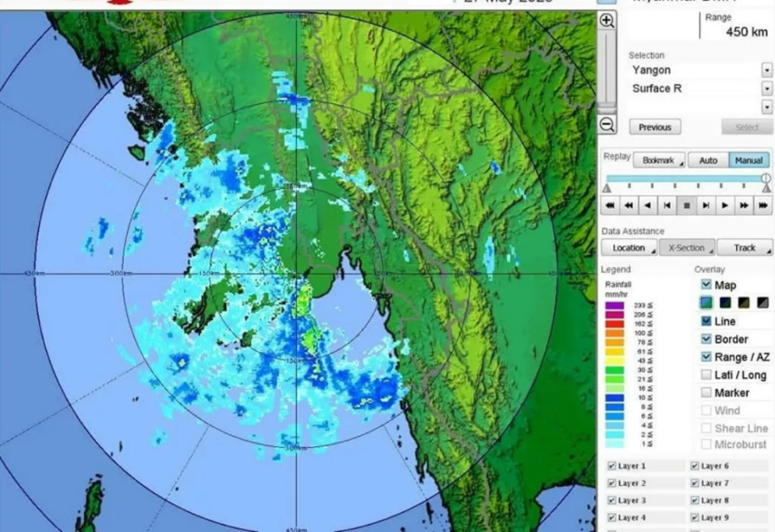The width and height of the screenshot is (775, 532).
Task: Switch replay mode to Auto
Action: [708, 160]
